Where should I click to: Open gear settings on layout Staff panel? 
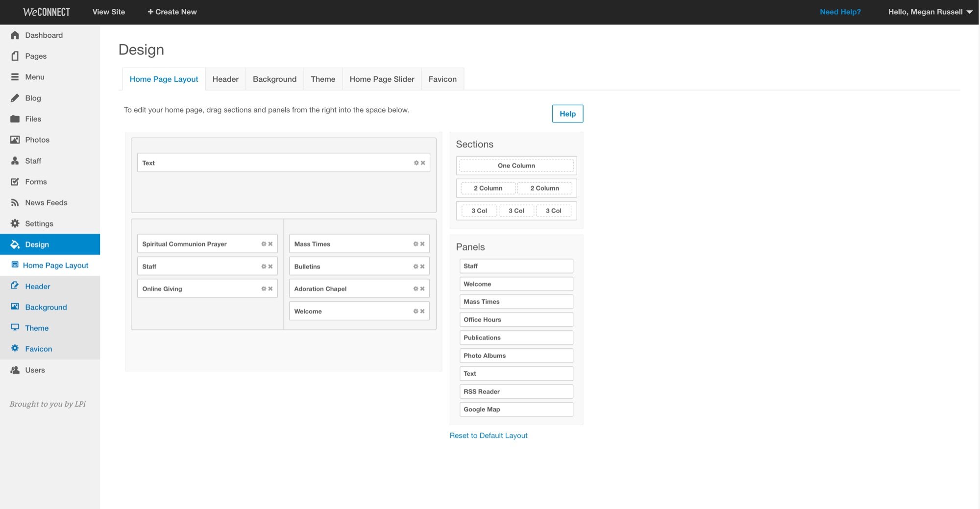click(264, 267)
